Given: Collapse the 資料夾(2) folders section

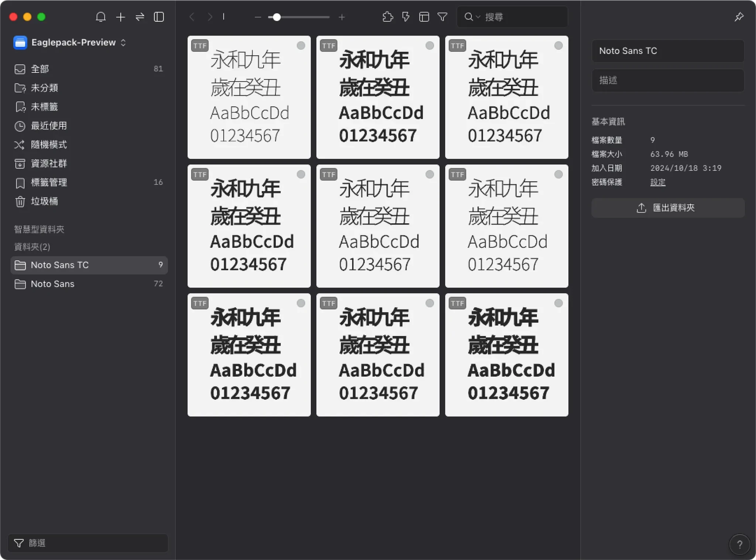Looking at the screenshot, I should click(32, 247).
